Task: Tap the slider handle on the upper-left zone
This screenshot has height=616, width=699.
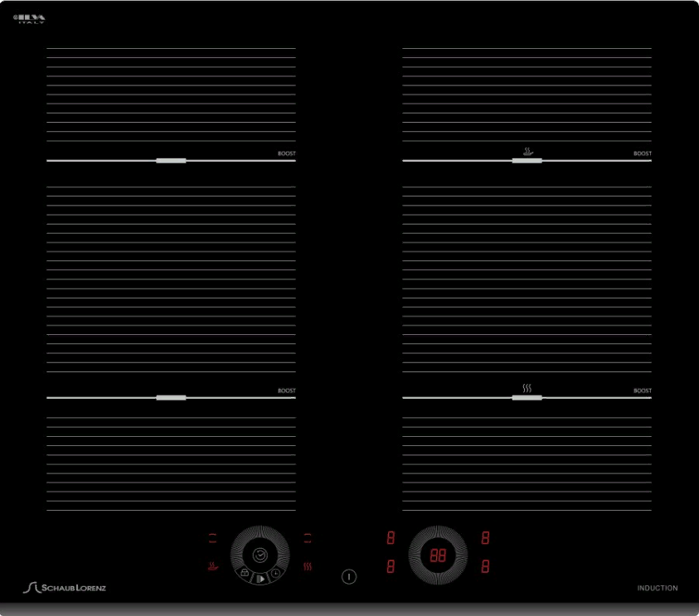Action: click(171, 161)
